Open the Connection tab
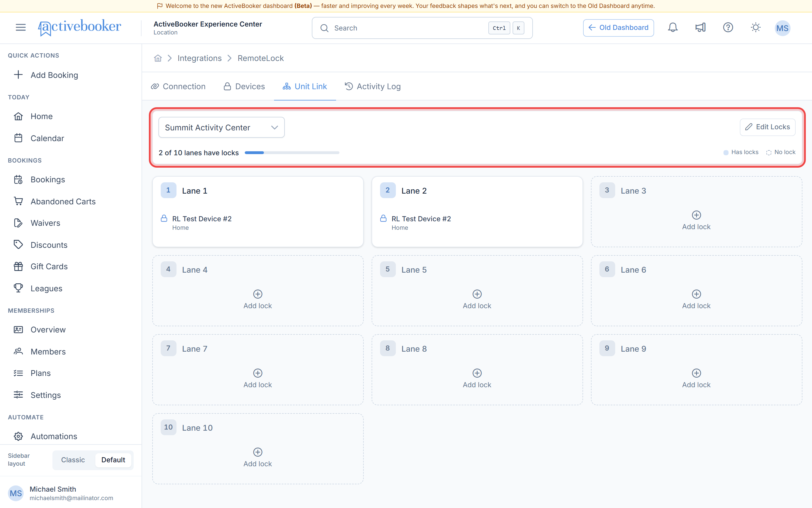The height and width of the screenshot is (508, 812). click(x=178, y=86)
